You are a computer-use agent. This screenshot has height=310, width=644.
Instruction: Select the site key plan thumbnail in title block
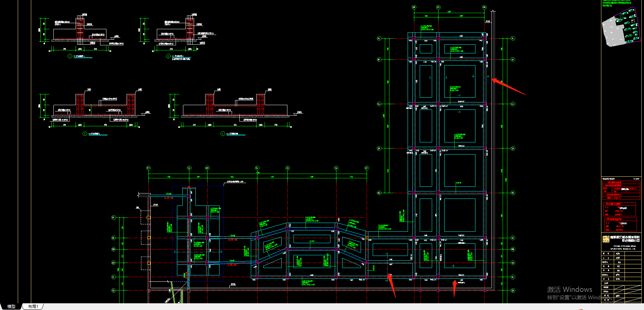click(621, 27)
